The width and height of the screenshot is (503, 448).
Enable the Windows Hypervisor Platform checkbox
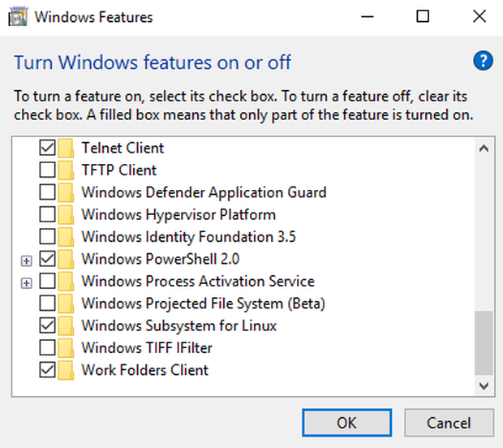[x=48, y=214]
